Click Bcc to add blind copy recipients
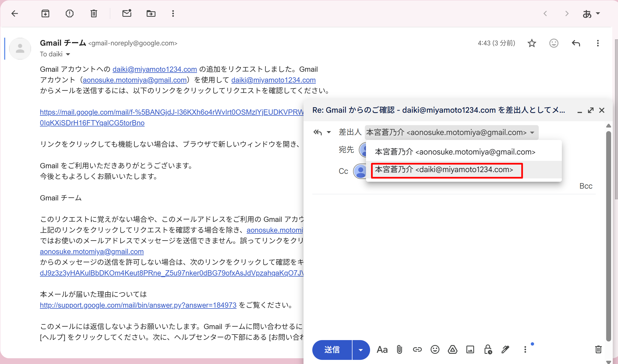 point(586,186)
